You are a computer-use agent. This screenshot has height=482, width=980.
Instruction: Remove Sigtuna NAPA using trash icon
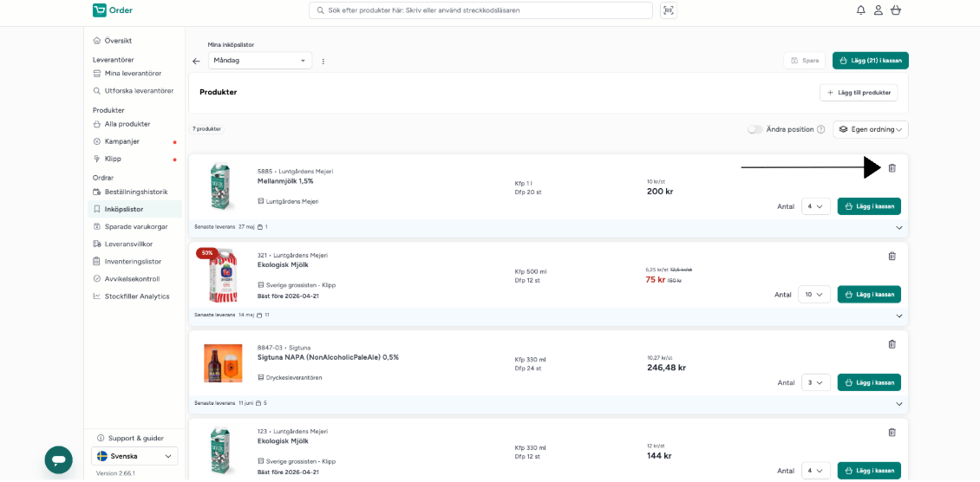(892, 344)
